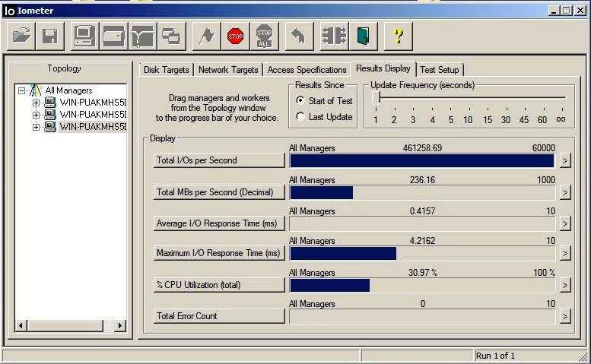
Task: Click the Maximum I/O Response Time button
Action: tap(219, 254)
